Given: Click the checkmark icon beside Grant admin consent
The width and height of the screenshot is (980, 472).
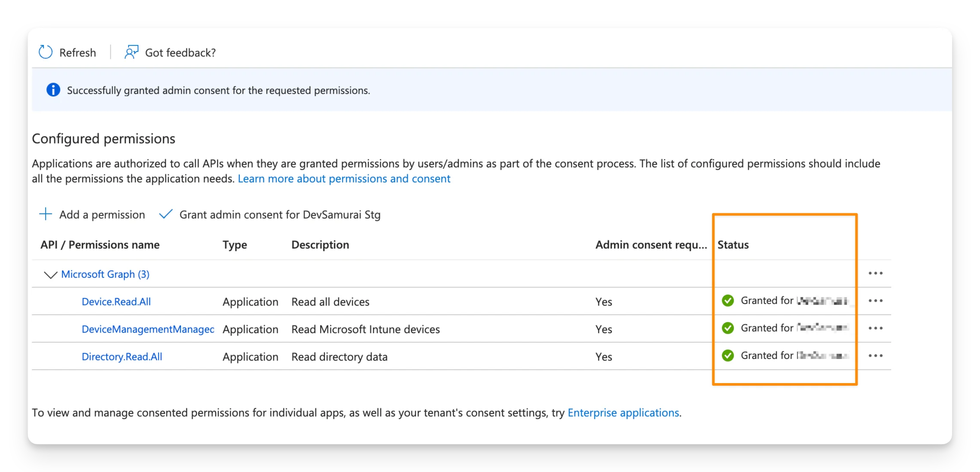Looking at the screenshot, I should coord(166,214).
